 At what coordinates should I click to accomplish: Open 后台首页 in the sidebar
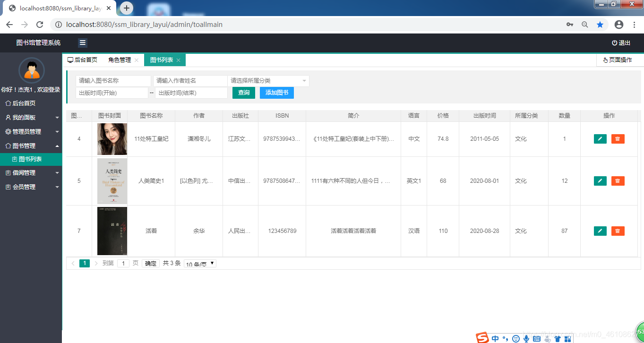(31, 103)
